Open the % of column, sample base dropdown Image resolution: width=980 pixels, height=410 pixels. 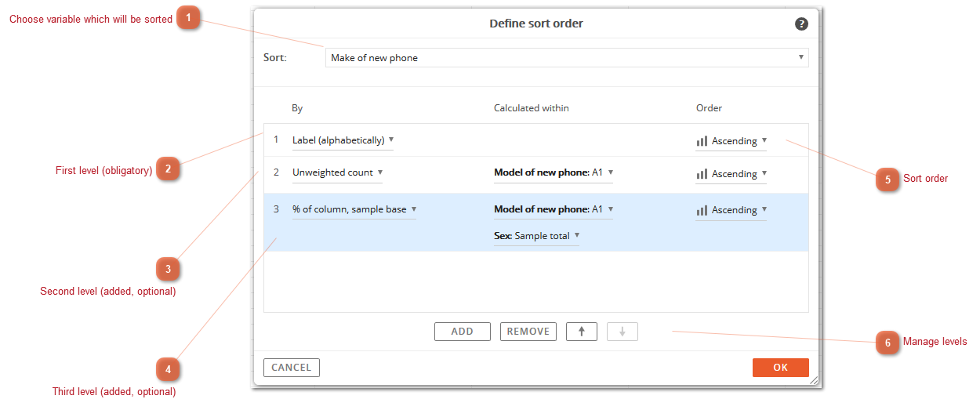pyautogui.click(x=354, y=209)
